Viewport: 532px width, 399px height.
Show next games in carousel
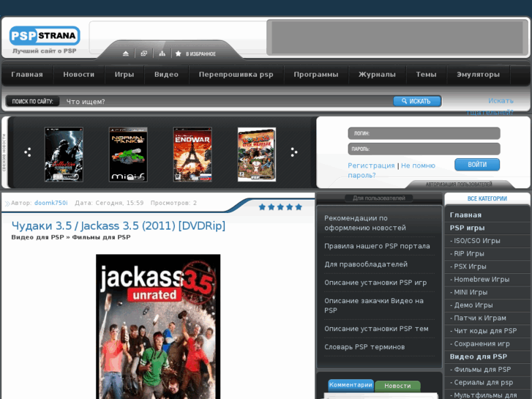tap(294, 152)
